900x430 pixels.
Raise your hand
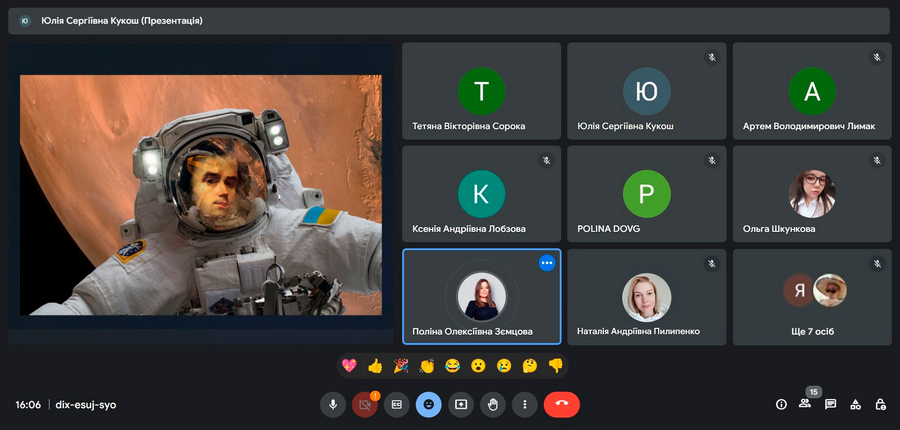pyautogui.click(x=493, y=404)
